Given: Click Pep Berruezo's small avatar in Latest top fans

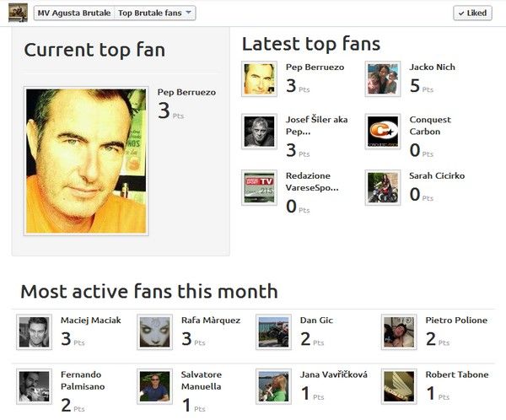Looking at the screenshot, I should click(x=258, y=78).
